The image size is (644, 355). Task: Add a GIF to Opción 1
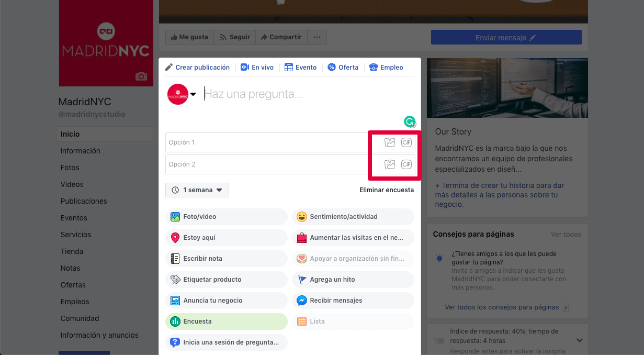pyautogui.click(x=406, y=142)
